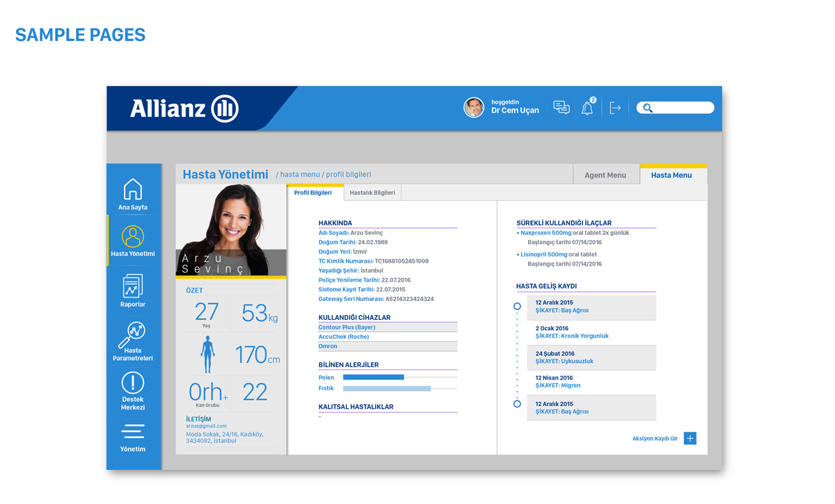Open Raporlar reports icon
Image resolution: width=835 pixels, height=504 pixels.
133,286
